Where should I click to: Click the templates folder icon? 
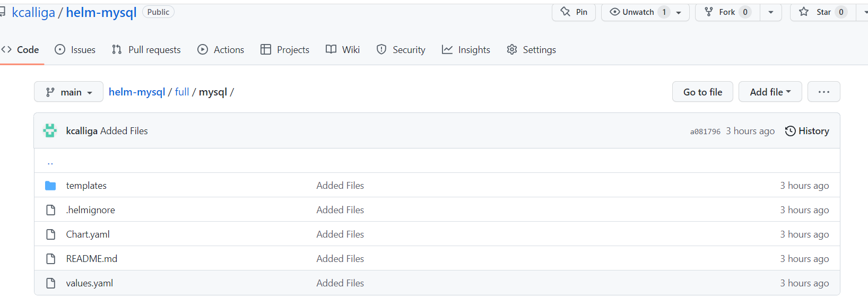pyautogui.click(x=50, y=185)
